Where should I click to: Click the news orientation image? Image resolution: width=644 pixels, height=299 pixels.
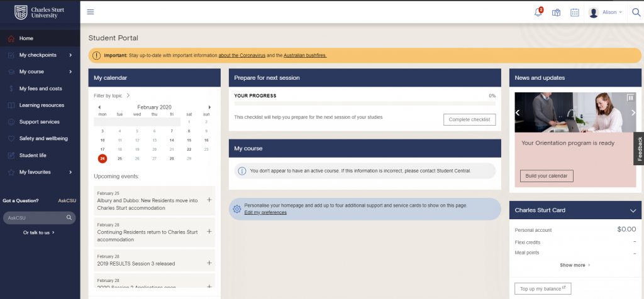[x=575, y=112]
